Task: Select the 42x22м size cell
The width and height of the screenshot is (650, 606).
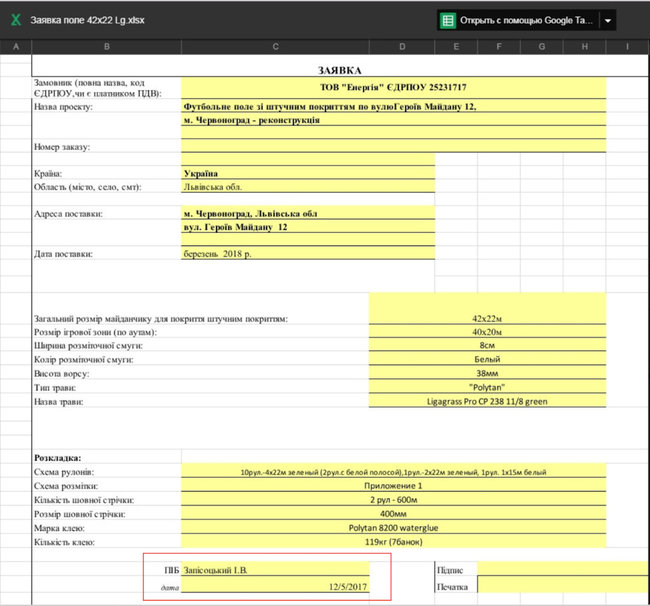Action: (487, 318)
